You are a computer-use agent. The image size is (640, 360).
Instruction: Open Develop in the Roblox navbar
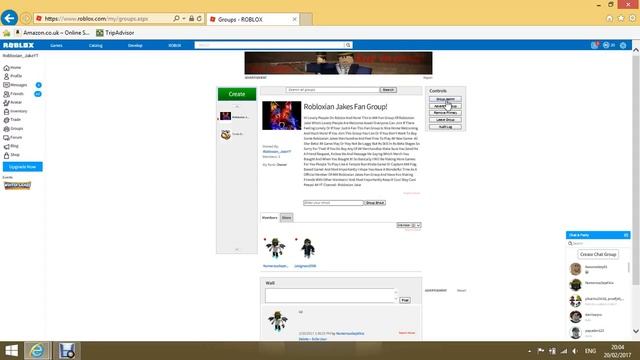tap(135, 45)
